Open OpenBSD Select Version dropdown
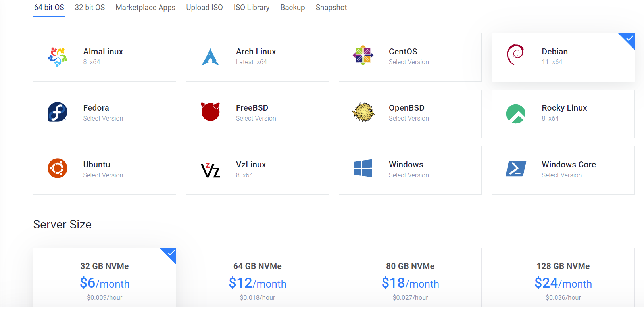The height and width of the screenshot is (309, 644). point(409,118)
